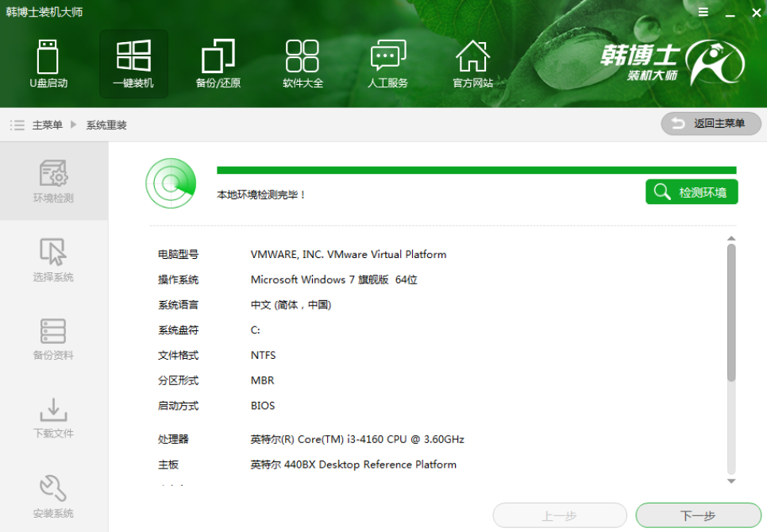Click the 文件格式 label

click(x=178, y=356)
